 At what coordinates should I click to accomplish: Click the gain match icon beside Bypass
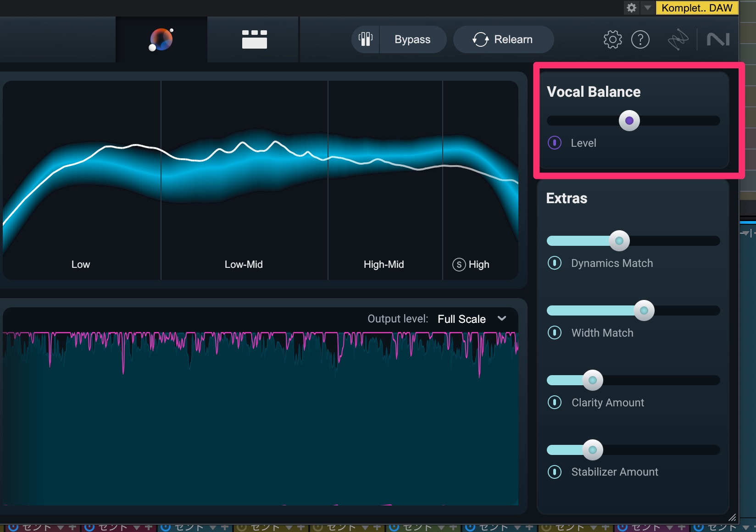pyautogui.click(x=366, y=39)
